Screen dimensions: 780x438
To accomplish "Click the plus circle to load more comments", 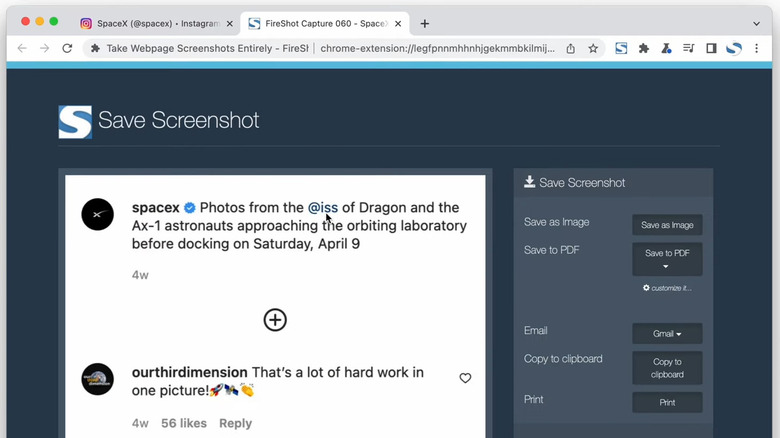I will [275, 320].
